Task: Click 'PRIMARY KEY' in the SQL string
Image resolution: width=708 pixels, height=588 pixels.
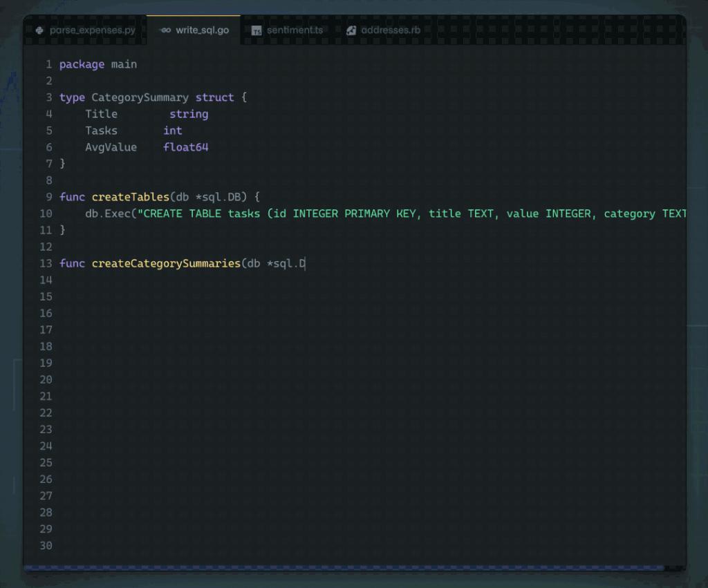Action: point(380,214)
